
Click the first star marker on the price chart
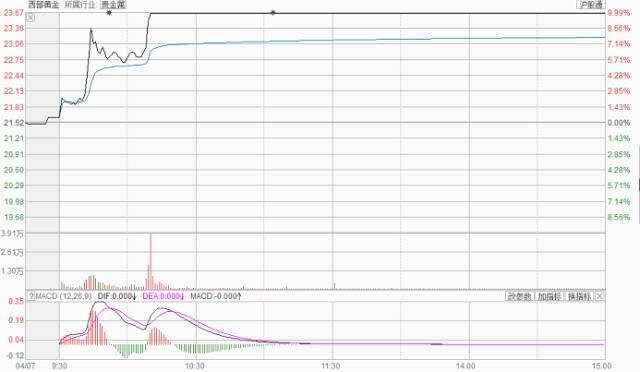point(109,13)
